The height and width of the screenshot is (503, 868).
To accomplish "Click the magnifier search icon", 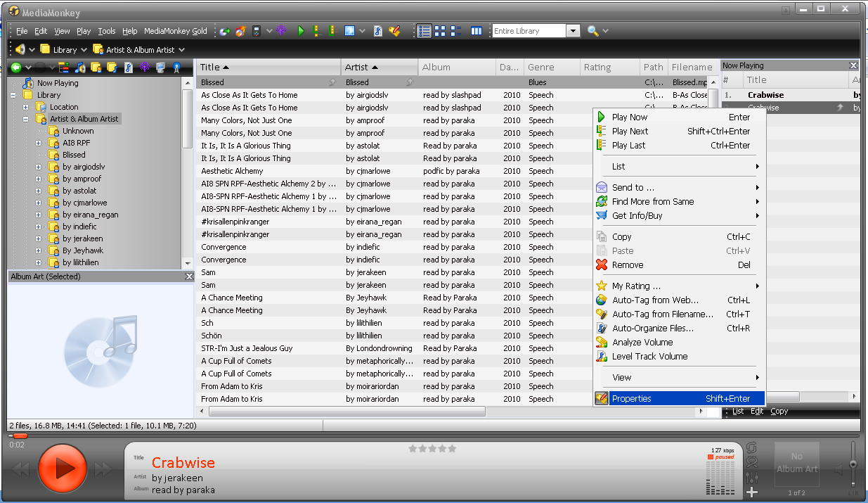I will (x=592, y=31).
